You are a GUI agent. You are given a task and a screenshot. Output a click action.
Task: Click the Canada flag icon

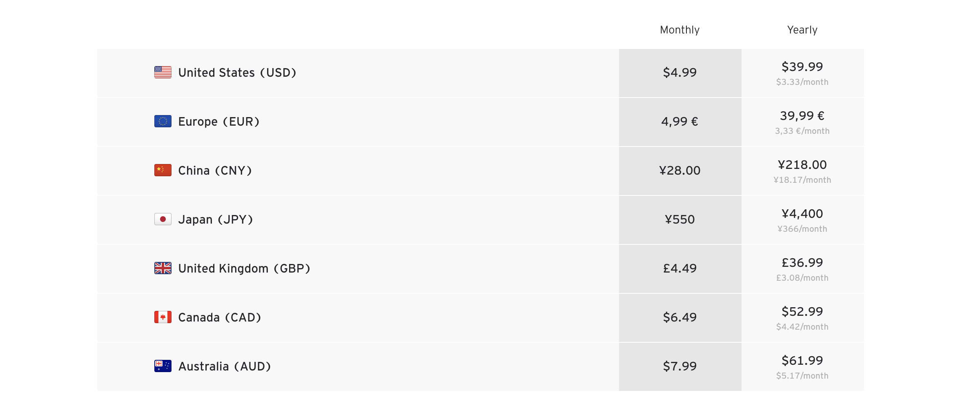pyautogui.click(x=163, y=317)
